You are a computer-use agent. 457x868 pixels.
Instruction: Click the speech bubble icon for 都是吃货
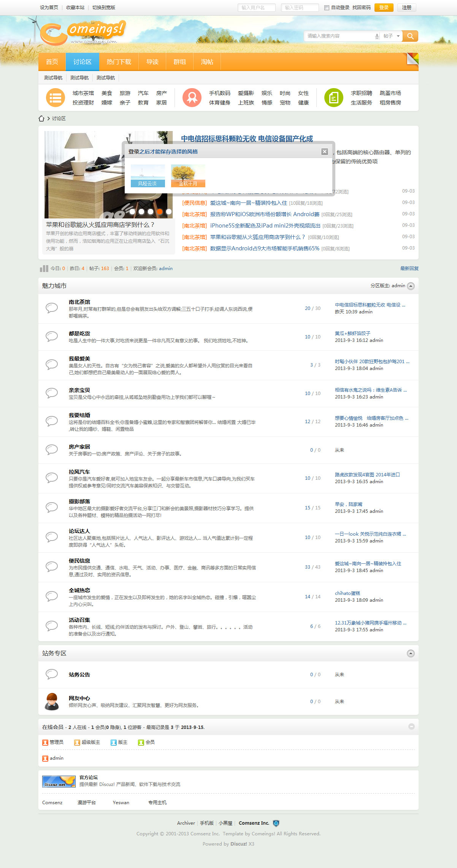pyautogui.click(x=52, y=336)
